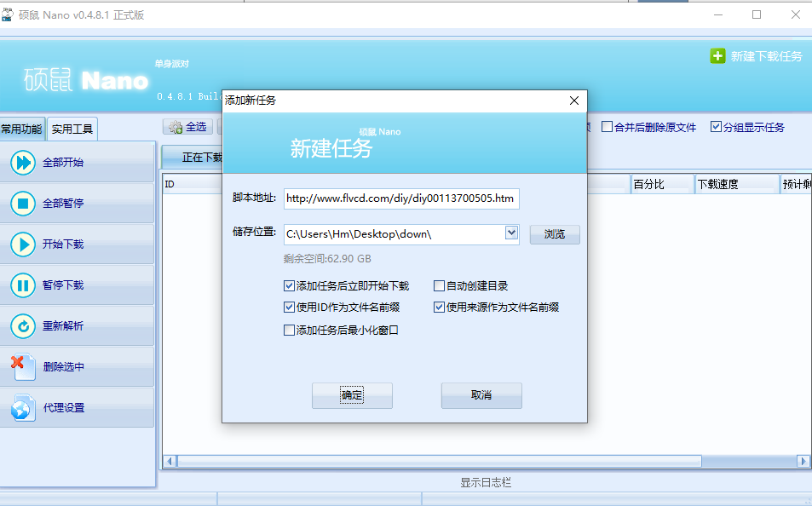Confirm the new task with 确定
812x506 pixels.
pyautogui.click(x=352, y=395)
